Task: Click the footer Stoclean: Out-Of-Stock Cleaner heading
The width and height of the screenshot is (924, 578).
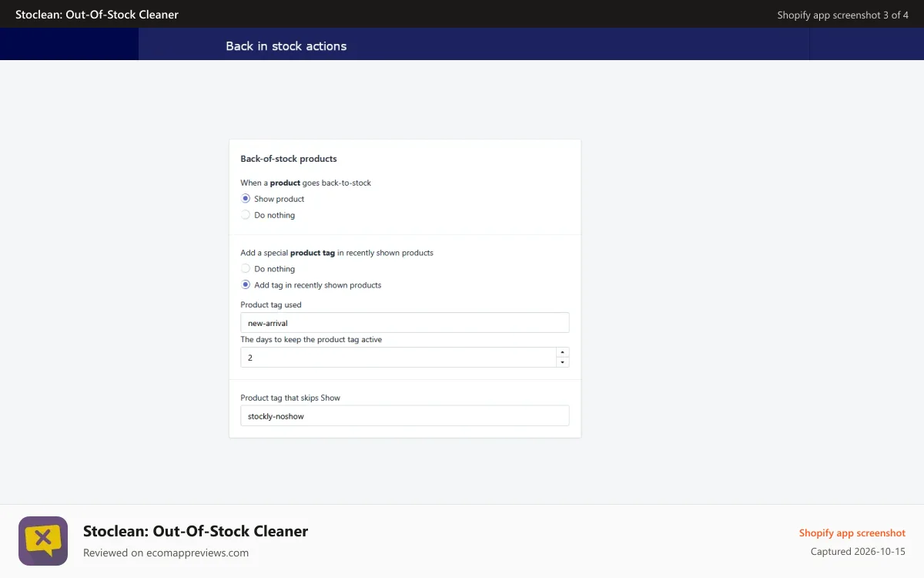Action: 196,531
